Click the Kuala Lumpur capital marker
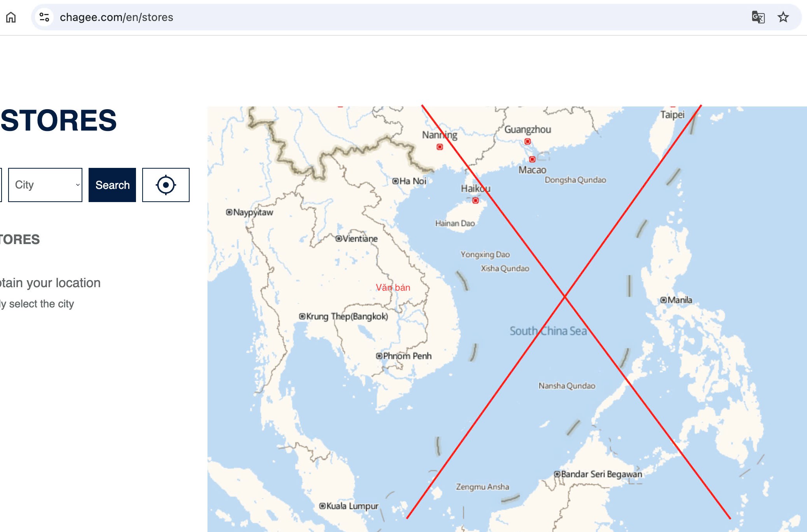Image resolution: width=807 pixels, height=532 pixels. point(322,506)
